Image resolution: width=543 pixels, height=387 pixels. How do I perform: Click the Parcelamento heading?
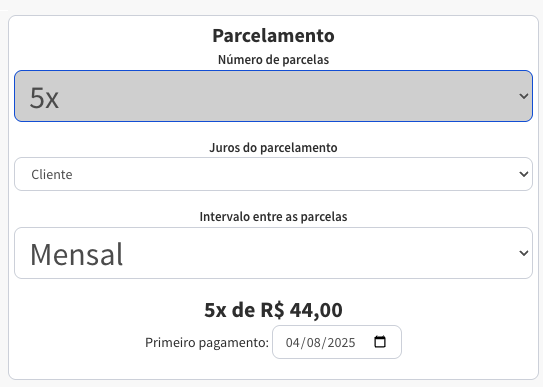pyautogui.click(x=273, y=35)
